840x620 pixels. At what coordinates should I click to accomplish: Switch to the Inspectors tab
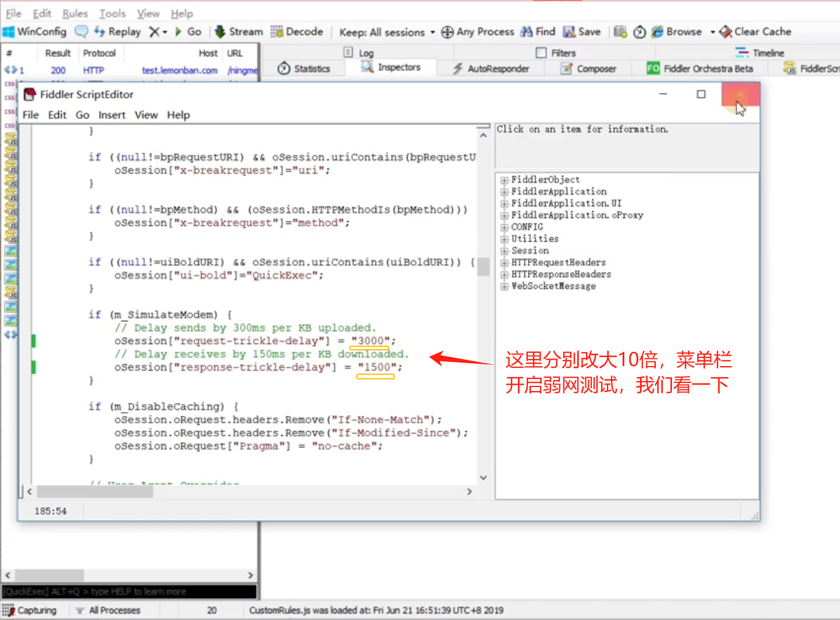(x=391, y=67)
